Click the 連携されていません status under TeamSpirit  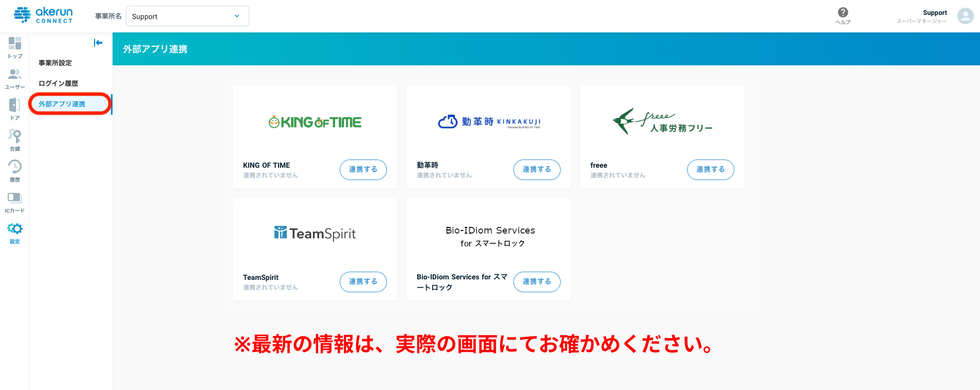270,288
